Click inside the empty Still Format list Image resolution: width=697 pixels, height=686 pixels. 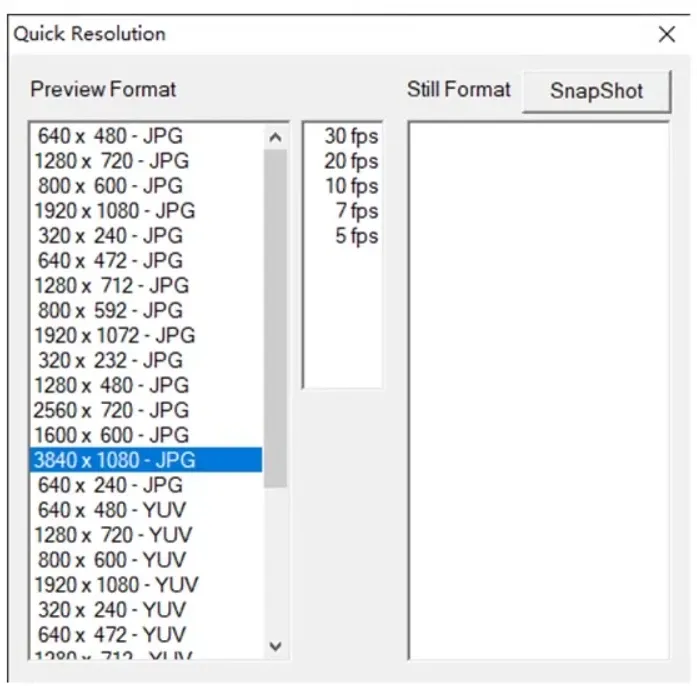pyautogui.click(x=538, y=390)
